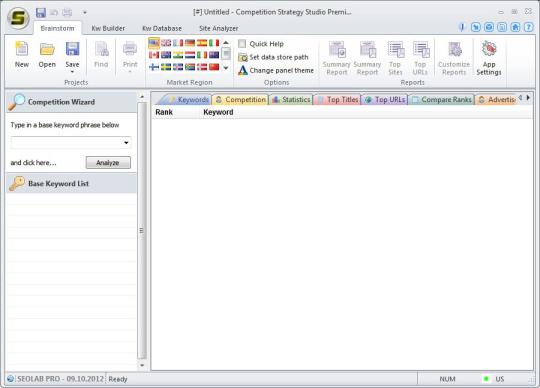540x388 pixels.
Task: Select the Finland flag market region
Action: 154,67
